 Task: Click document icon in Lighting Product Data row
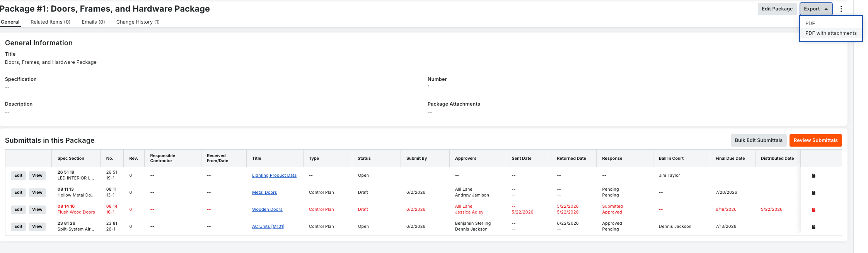[813, 176]
